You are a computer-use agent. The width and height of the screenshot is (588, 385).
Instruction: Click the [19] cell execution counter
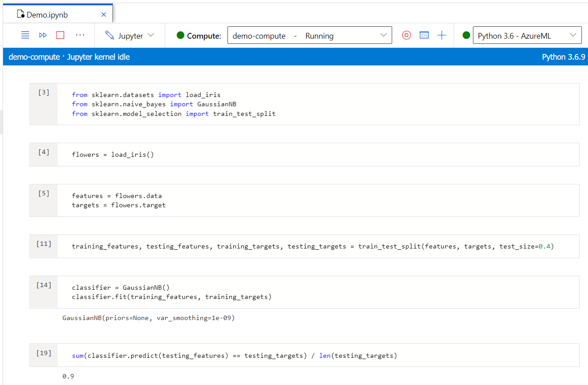tap(43, 353)
